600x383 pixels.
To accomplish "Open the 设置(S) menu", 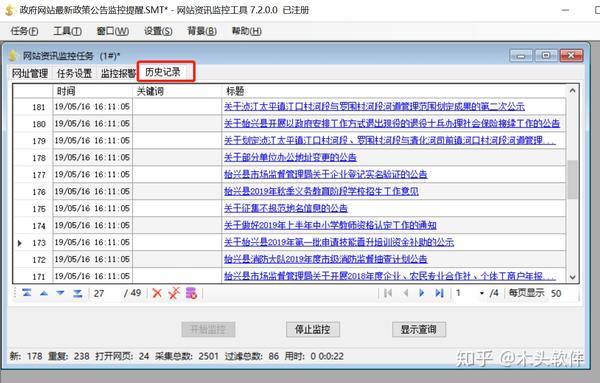I will click(x=158, y=31).
